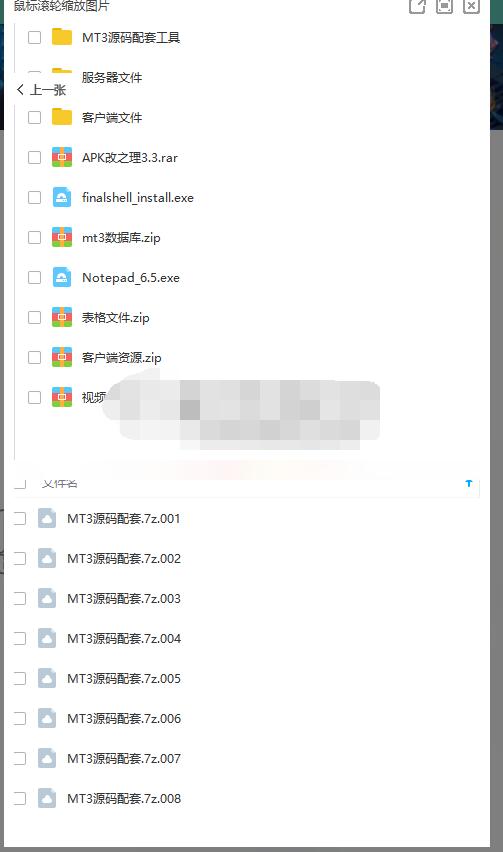Open the 客户端文件 folder icon
Image resolution: width=503 pixels, height=852 pixels.
click(62, 117)
